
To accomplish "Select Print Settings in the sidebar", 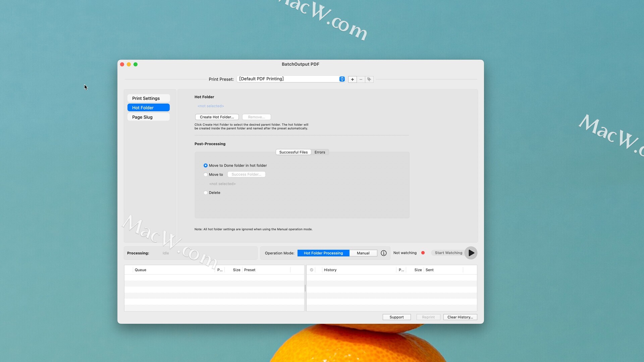I will coord(149,98).
